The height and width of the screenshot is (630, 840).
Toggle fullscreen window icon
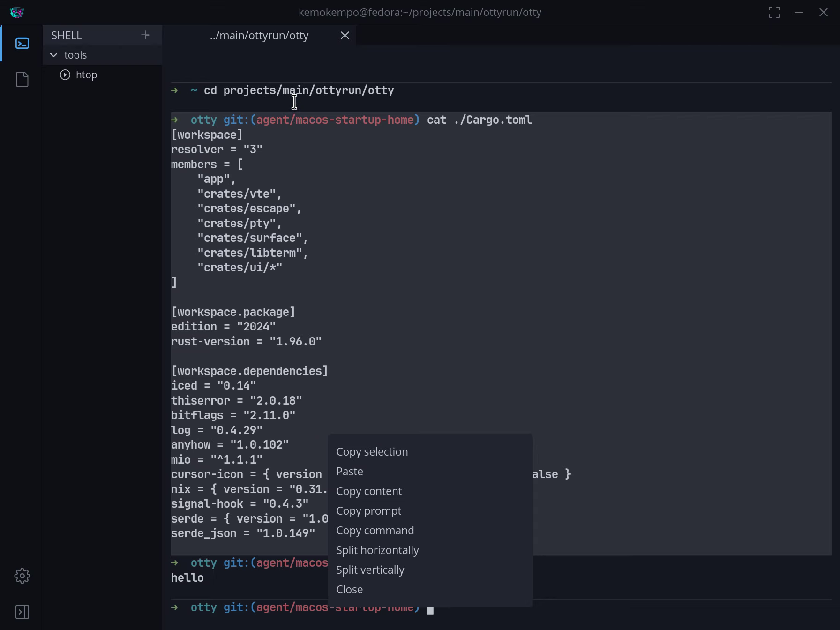[x=774, y=12]
